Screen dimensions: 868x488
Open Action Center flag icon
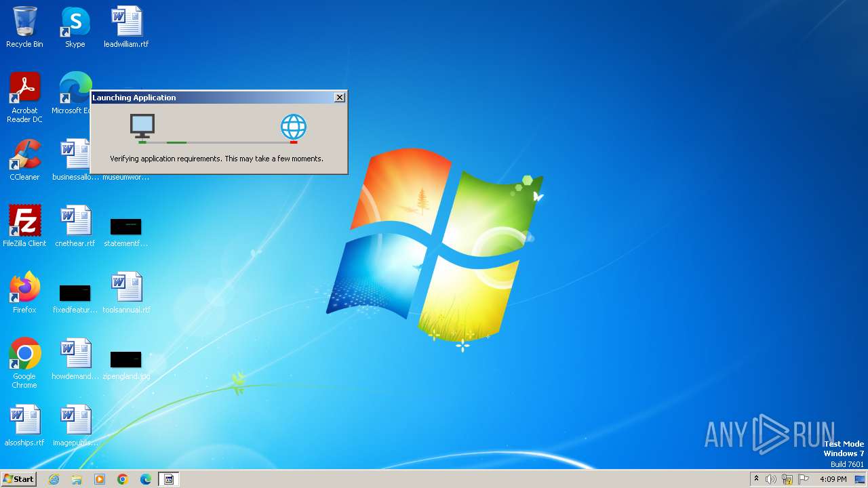pyautogui.click(x=804, y=479)
